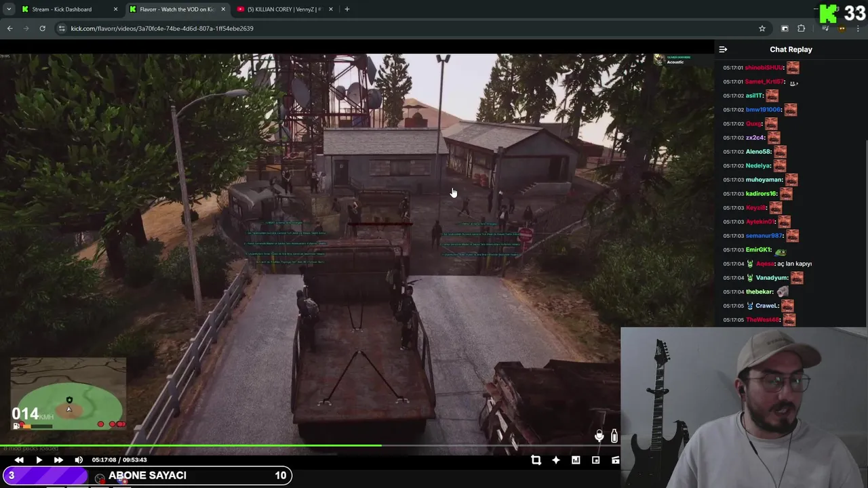Click the badge icon beside CraweL
Image resolution: width=868 pixels, height=488 pixels.
click(x=750, y=306)
